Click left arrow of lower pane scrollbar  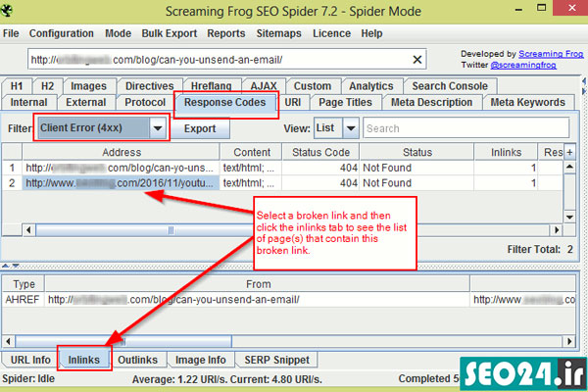(8, 341)
